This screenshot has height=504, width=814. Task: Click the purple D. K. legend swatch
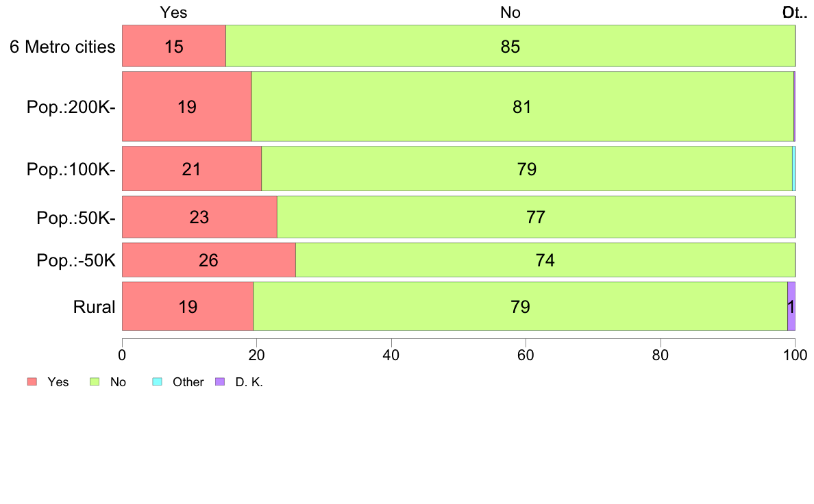pos(220,381)
